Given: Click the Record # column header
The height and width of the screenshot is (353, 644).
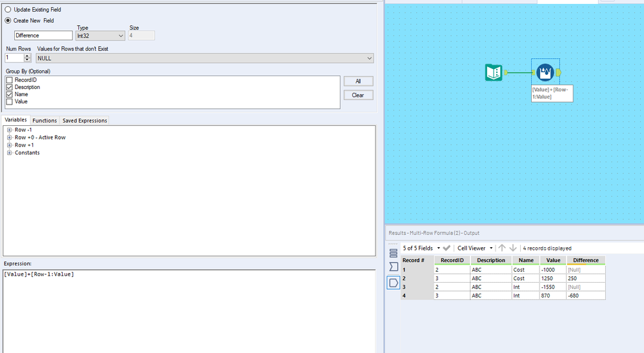Looking at the screenshot, I should pos(418,260).
